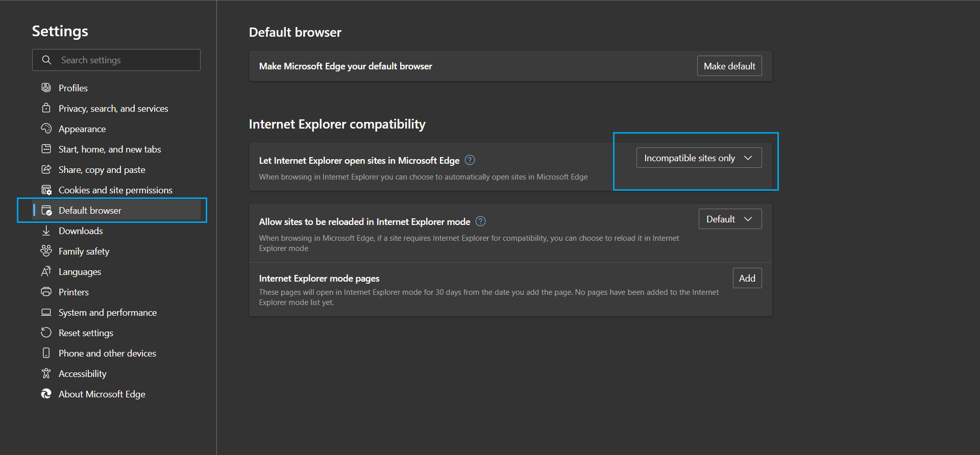Select Default browser in sidebar
The image size is (980, 455).
point(117,210)
